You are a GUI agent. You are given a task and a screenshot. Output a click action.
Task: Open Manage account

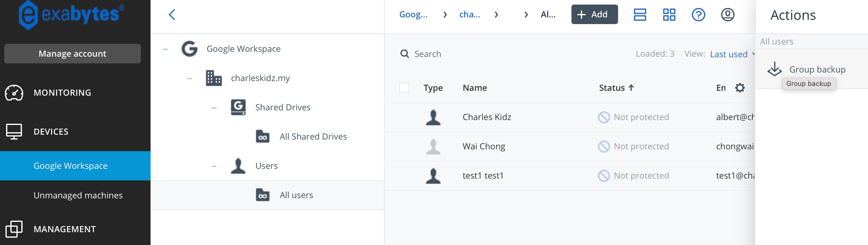click(73, 54)
